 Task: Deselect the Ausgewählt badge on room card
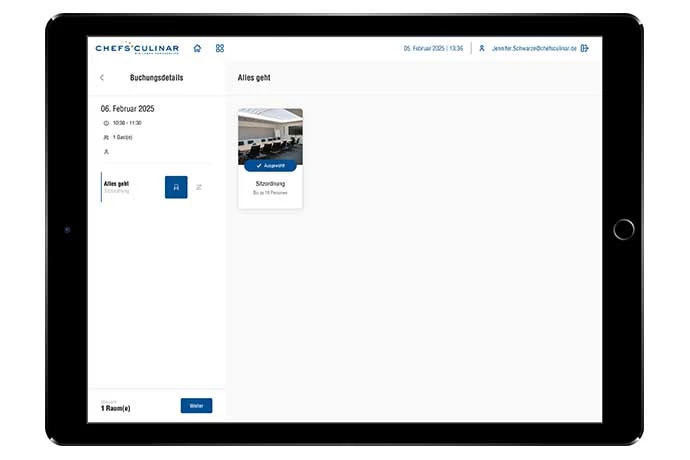[x=270, y=166]
